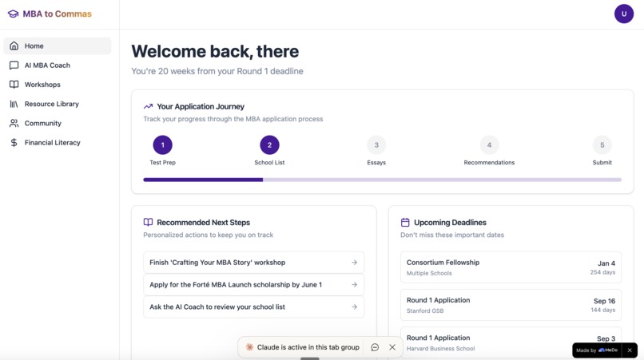Click the 'Sep 16' deadline date

(x=604, y=301)
